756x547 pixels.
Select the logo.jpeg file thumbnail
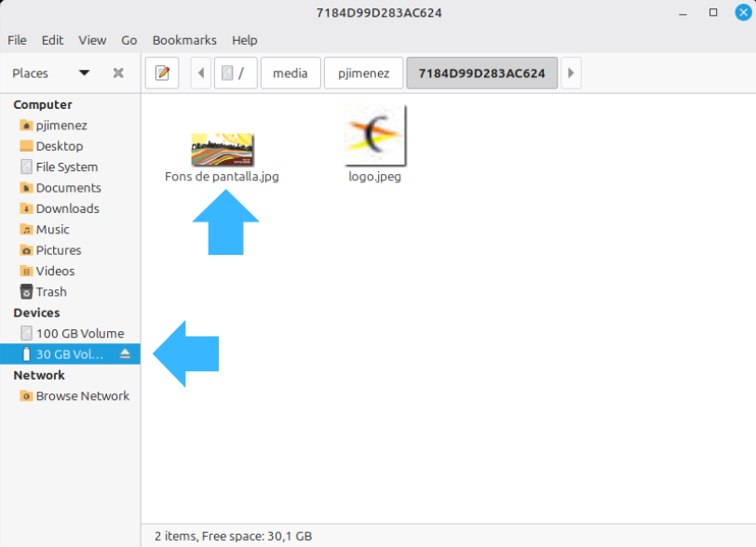374,135
